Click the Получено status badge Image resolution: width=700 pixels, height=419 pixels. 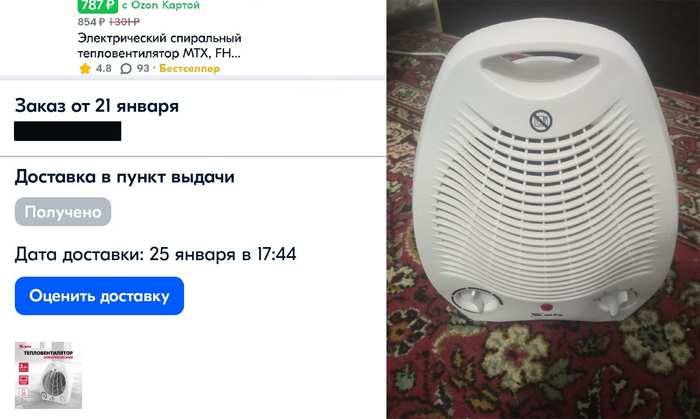[63, 212]
